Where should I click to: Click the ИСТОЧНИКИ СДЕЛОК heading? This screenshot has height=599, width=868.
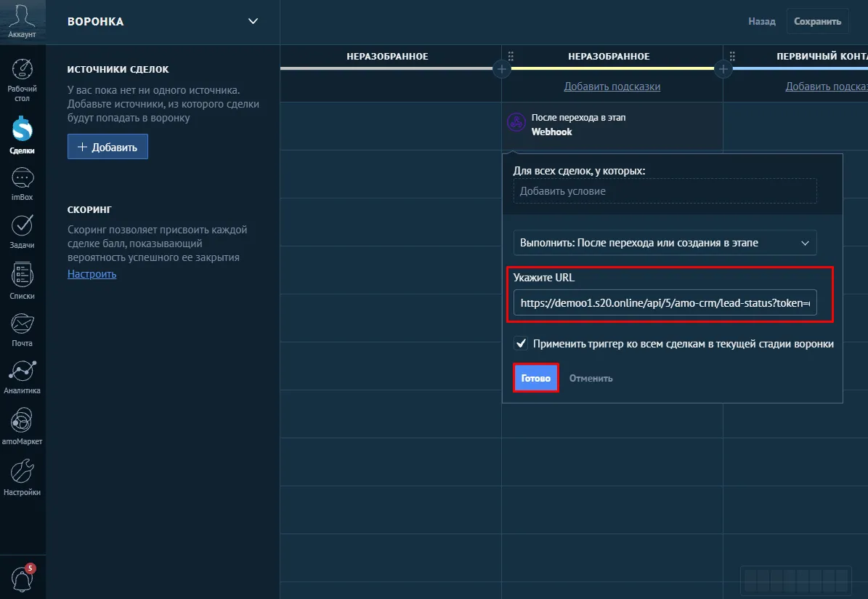[x=118, y=69]
